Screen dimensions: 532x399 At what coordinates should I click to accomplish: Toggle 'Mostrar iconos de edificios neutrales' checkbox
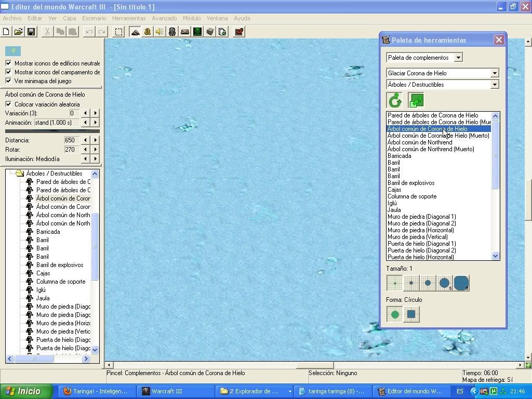click(8, 63)
